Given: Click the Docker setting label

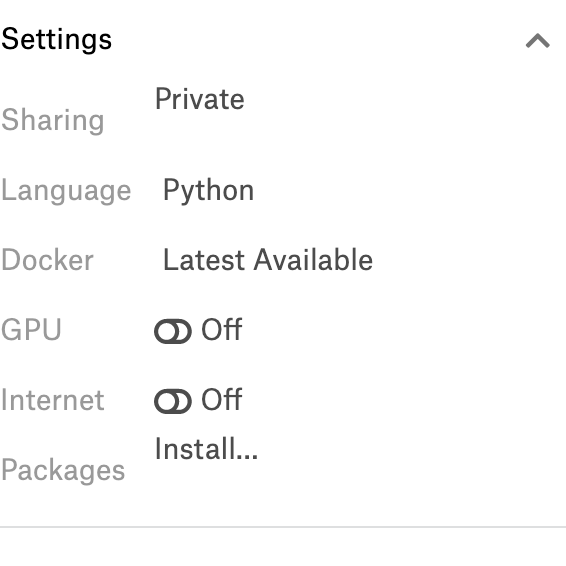Looking at the screenshot, I should pyautogui.click(x=47, y=260).
